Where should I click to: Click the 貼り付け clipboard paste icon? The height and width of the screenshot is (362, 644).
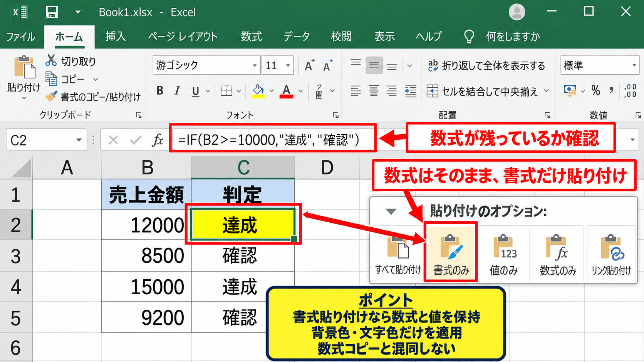pos(24,67)
